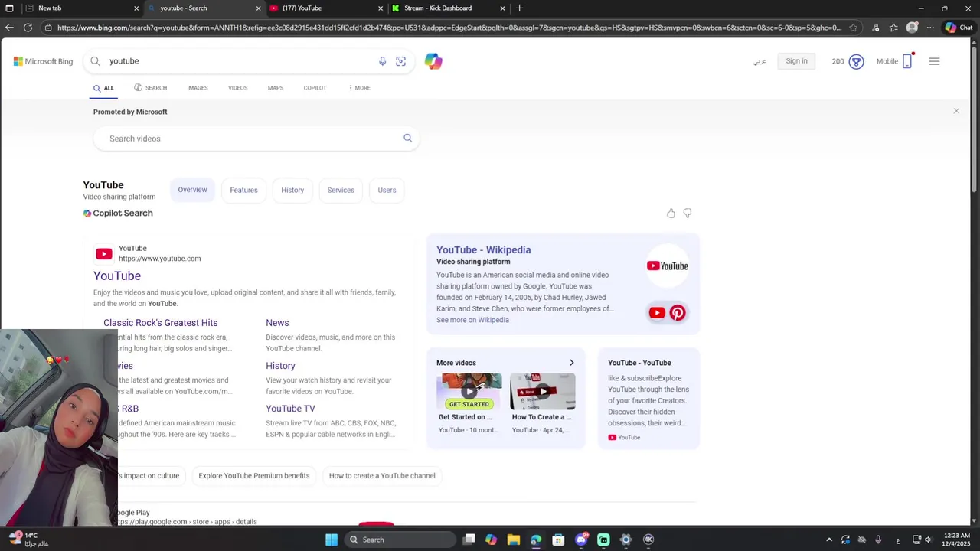Image resolution: width=980 pixels, height=551 pixels.
Task: Click the browser address bar URL
Action: pyautogui.click(x=449, y=28)
